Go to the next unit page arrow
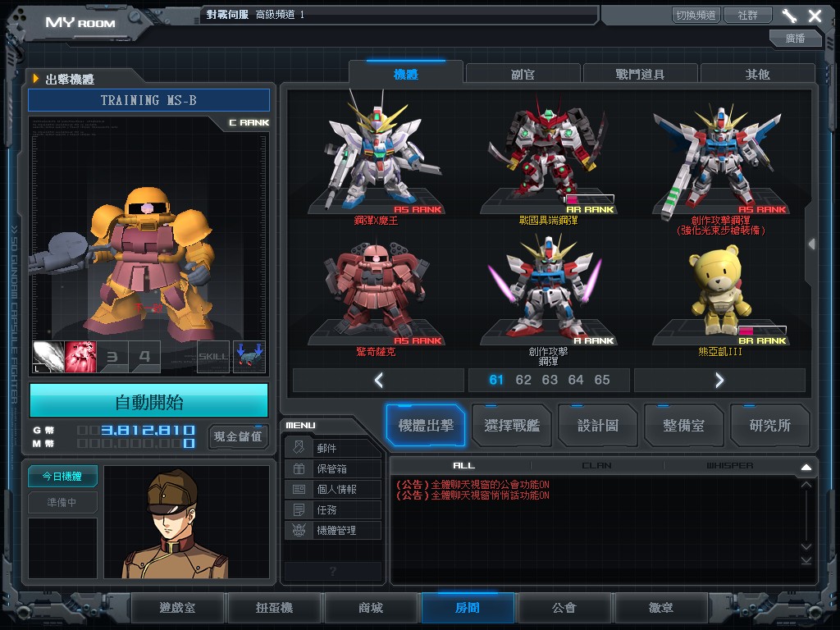Image resolution: width=840 pixels, height=630 pixels. click(x=719, y=380)
